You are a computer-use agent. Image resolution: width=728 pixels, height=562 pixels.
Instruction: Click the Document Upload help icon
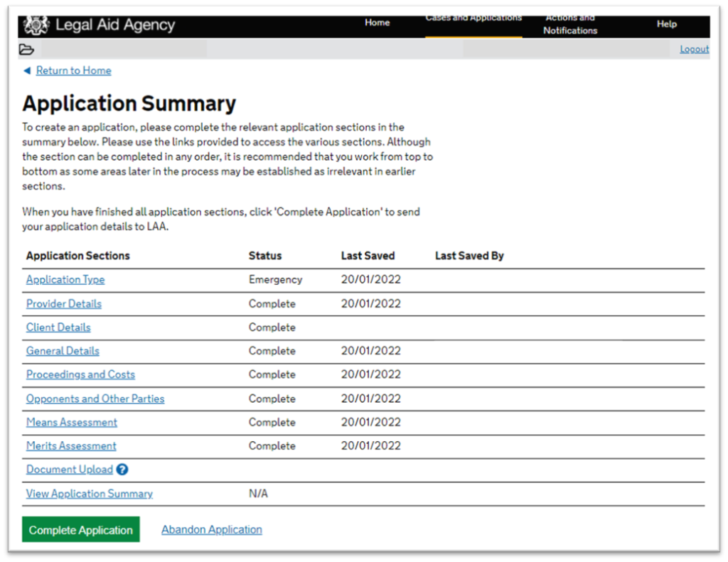122,470
